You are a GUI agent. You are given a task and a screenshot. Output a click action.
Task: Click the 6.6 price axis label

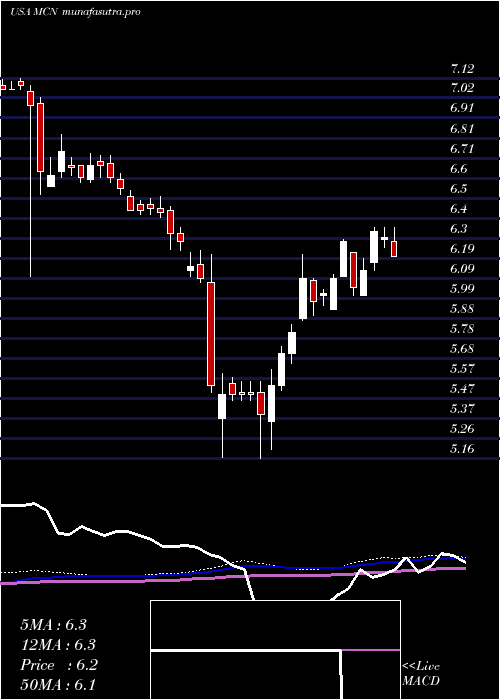(x=458, y=169)
